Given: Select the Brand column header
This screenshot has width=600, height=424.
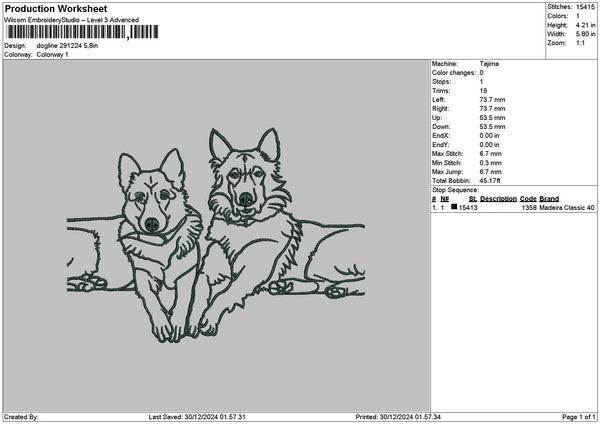Looking at the screenshot, I should [x=549, y=199].
